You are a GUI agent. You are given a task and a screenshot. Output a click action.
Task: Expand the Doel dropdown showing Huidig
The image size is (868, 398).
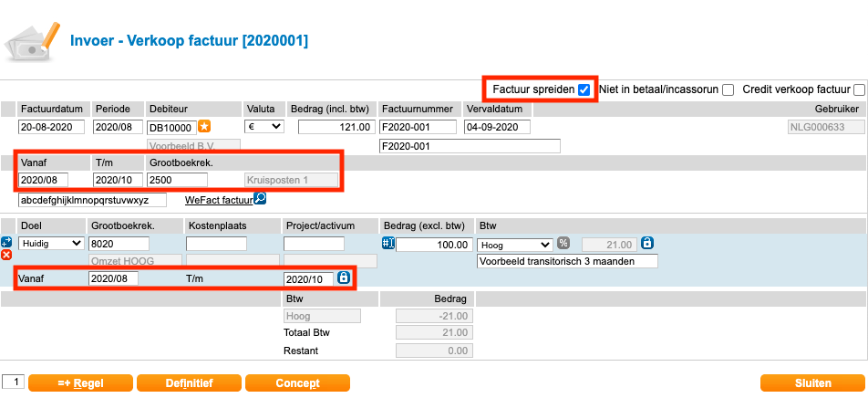coord(51,244)
